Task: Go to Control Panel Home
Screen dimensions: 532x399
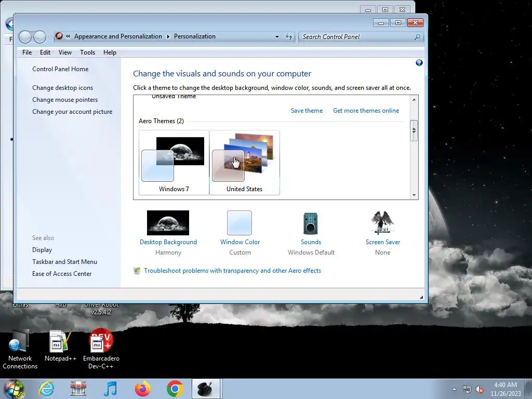Action: (x=60, y=69)
